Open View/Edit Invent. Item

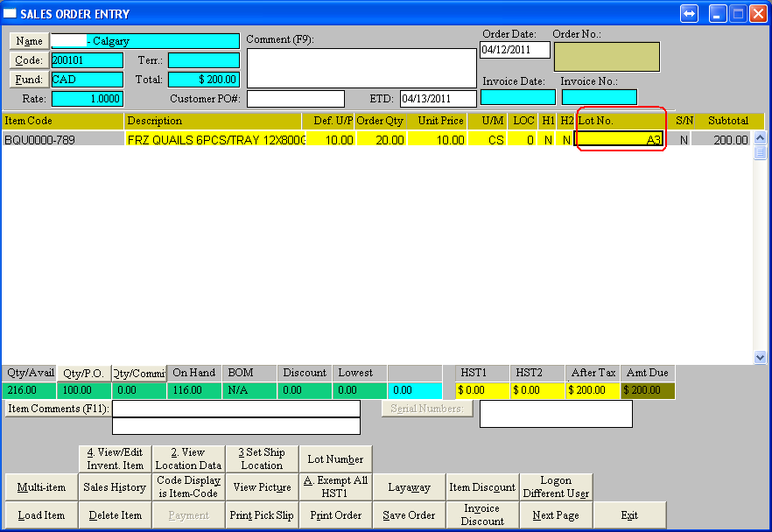point(115,458)
